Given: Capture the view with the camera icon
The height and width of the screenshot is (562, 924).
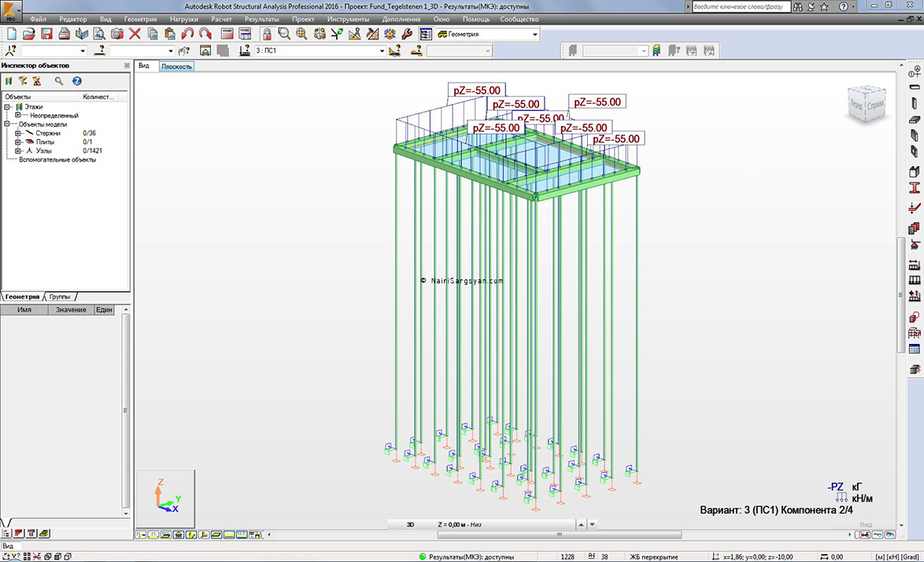Looking at the screenshot, I should tap(117, 34).
